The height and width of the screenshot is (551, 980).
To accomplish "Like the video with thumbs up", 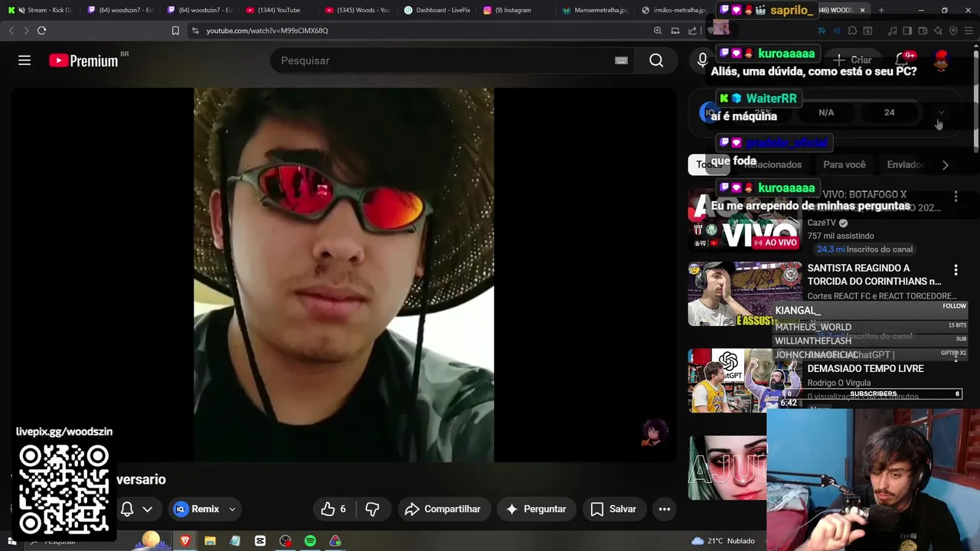I will pyautogui.click(x=335, y=509).
